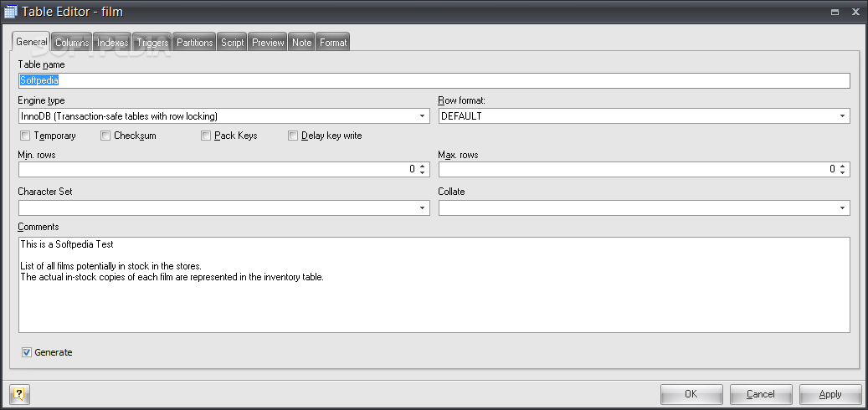
Task: Open the Columns tab
Action: pos(72,43)
